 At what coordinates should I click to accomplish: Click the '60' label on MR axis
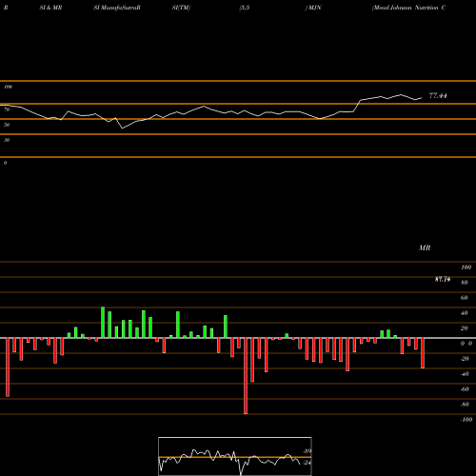(465, 298)
